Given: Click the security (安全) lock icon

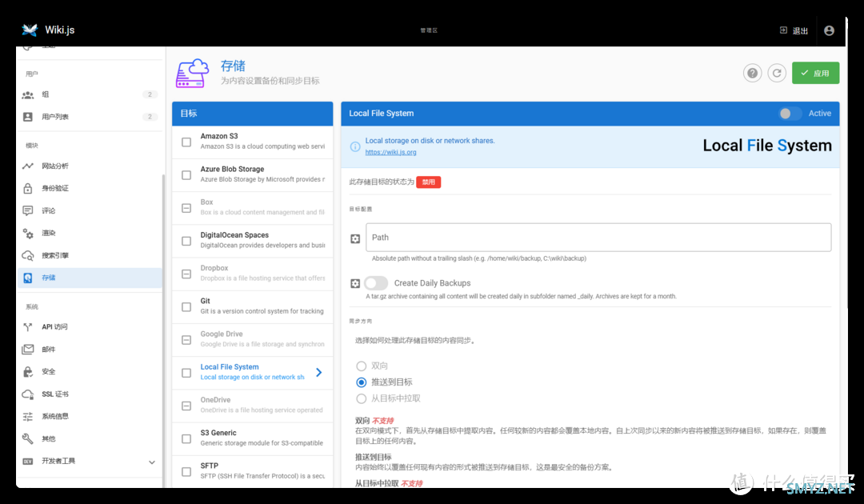Looking at the screenshot, I should (x=27, y=372).
